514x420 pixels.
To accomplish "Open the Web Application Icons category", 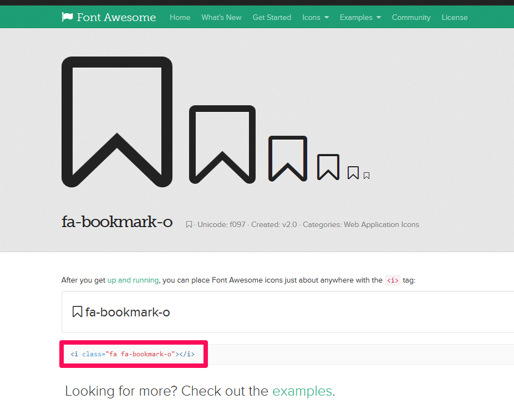I will coord(381,225).
